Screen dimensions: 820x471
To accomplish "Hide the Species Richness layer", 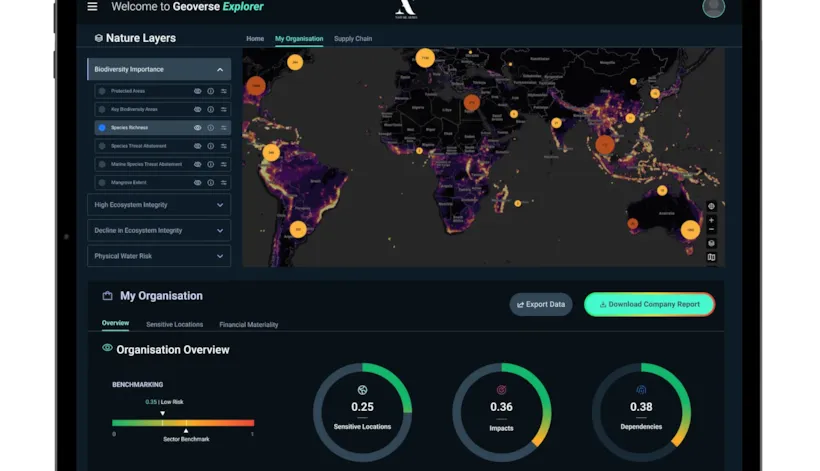I will pos(197,128).
